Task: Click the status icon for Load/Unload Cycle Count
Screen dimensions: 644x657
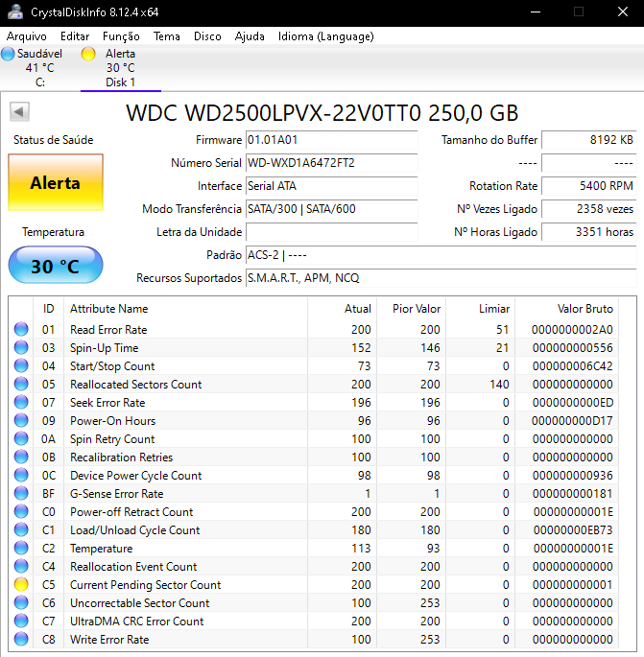Action: [x=21, y=529]
